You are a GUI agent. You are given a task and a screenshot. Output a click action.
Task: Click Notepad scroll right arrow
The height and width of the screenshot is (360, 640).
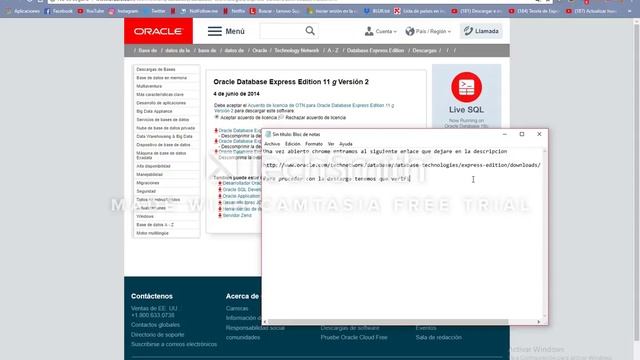(x=539, y=322)
